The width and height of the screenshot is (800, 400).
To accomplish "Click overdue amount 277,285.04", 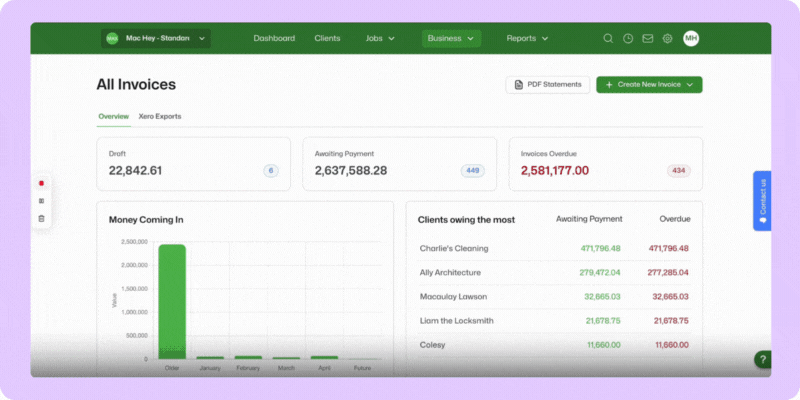I will point(668,272).
